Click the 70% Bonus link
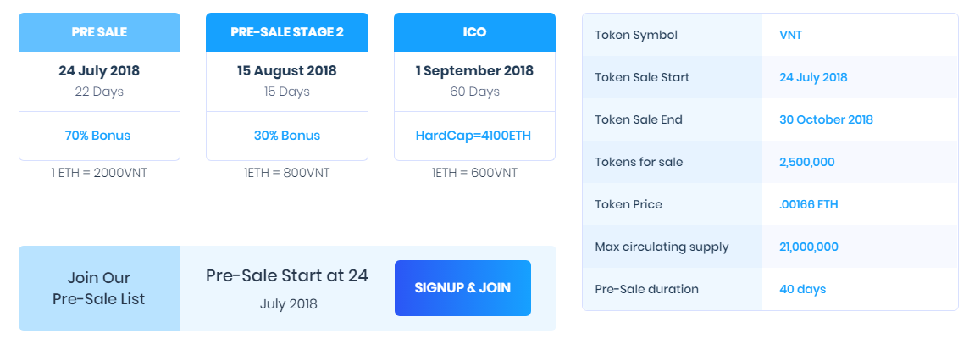980x350 pixels. point(98,136)
